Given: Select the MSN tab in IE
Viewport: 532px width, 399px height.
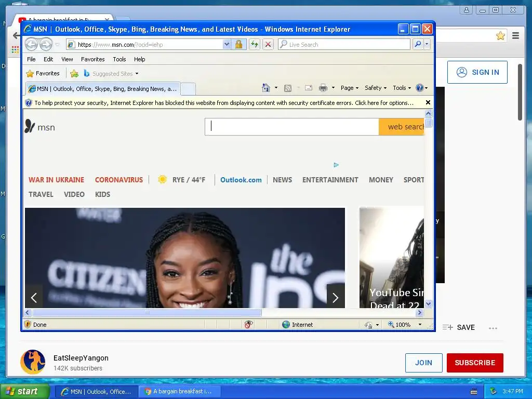Looking at the screenshot, I should pyautogui.click(x=103, y=89).
